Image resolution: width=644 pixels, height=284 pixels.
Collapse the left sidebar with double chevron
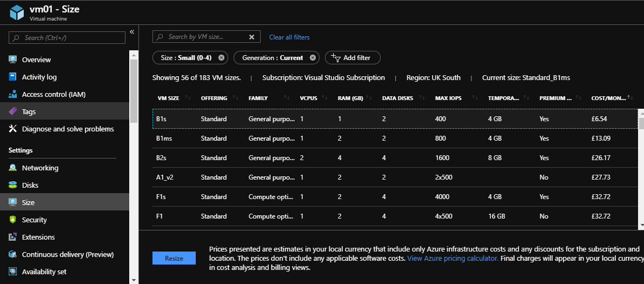point(132,32)
